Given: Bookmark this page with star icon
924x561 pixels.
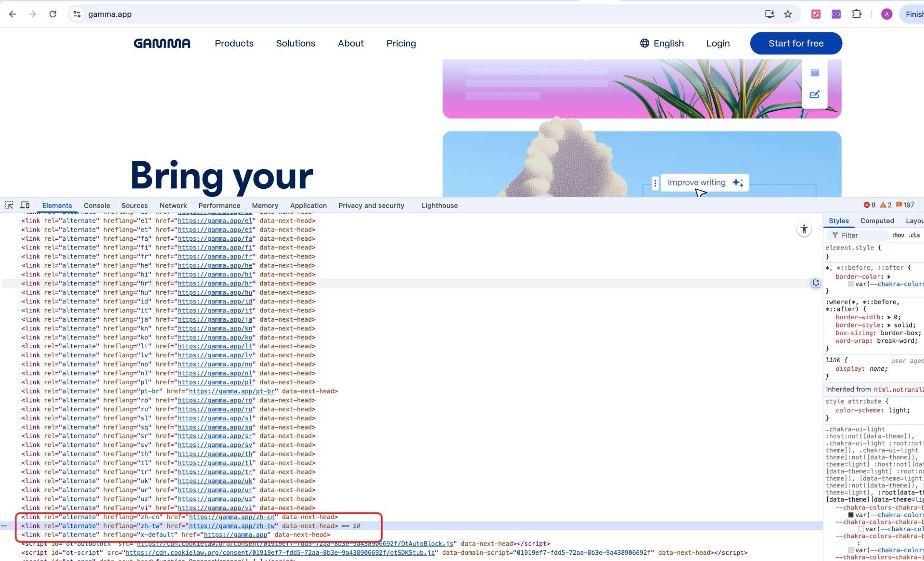Looking at the screenshot, I should [x=788, y=14].
